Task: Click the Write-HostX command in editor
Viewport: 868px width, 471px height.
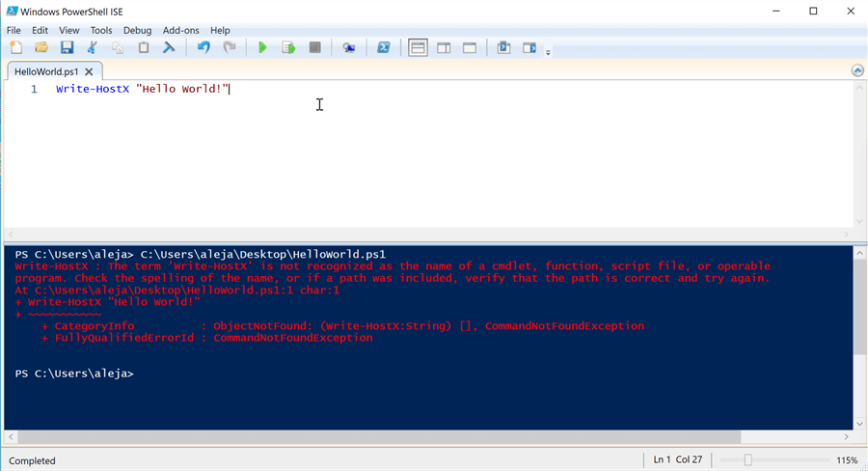Action: (93, 89)
